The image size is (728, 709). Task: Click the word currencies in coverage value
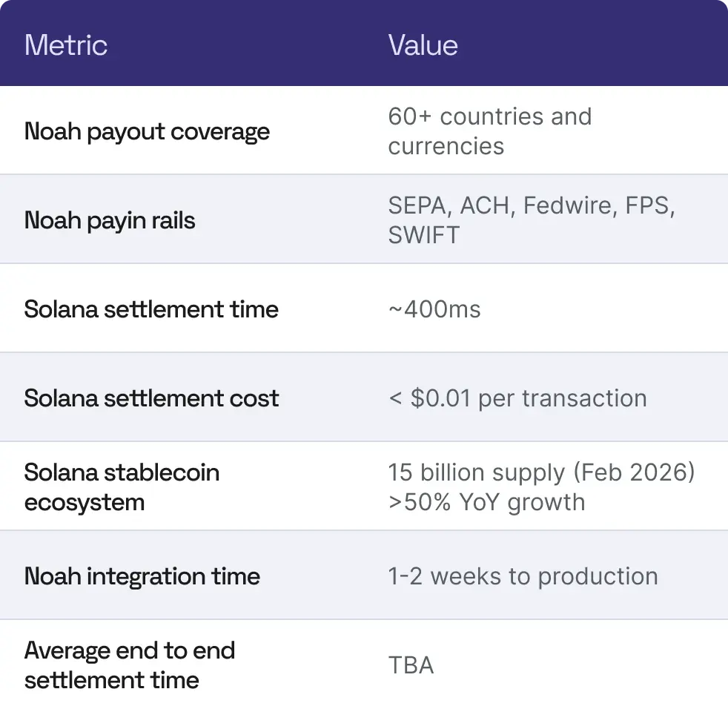point(446,146)
